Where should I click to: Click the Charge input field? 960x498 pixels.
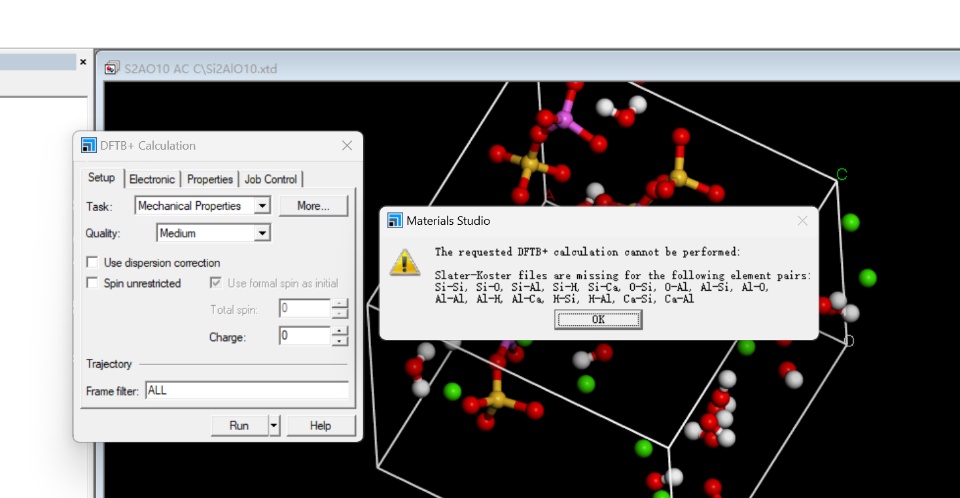point(305,336)
